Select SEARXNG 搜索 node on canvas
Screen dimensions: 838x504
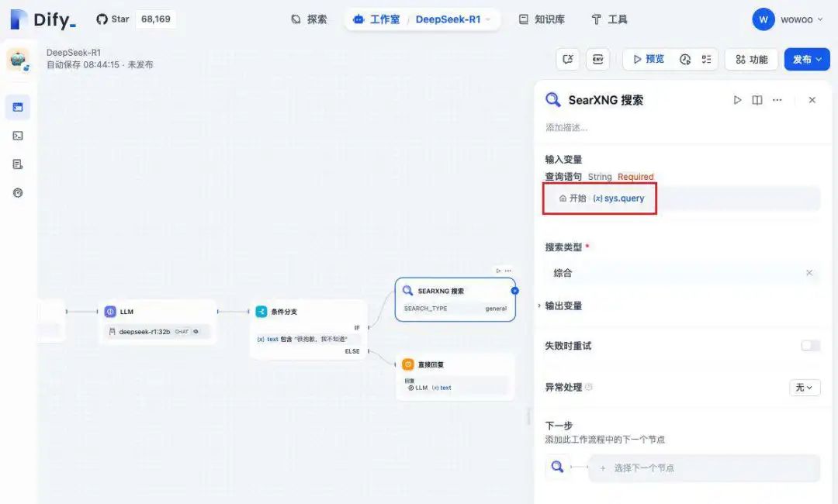coord(455,299)
